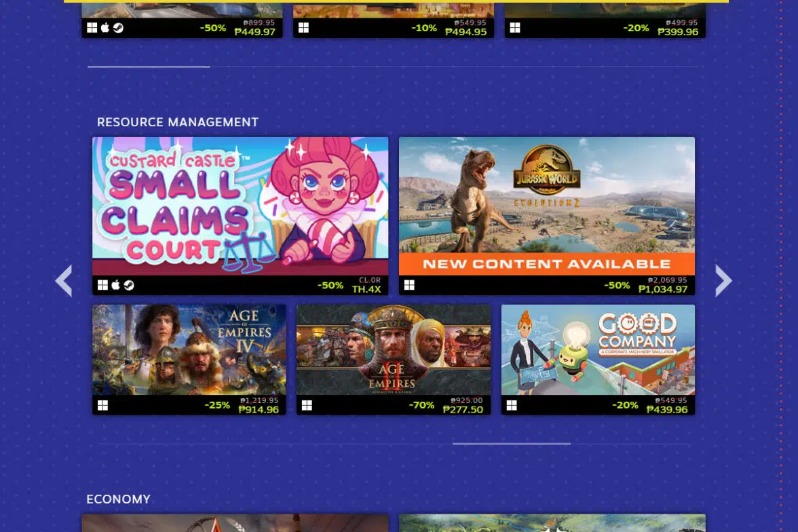The image size is (798, 532).
Task: Click the -70% discount on Age of Empires II
Action: pyautogui.click(x=421, y=405)
